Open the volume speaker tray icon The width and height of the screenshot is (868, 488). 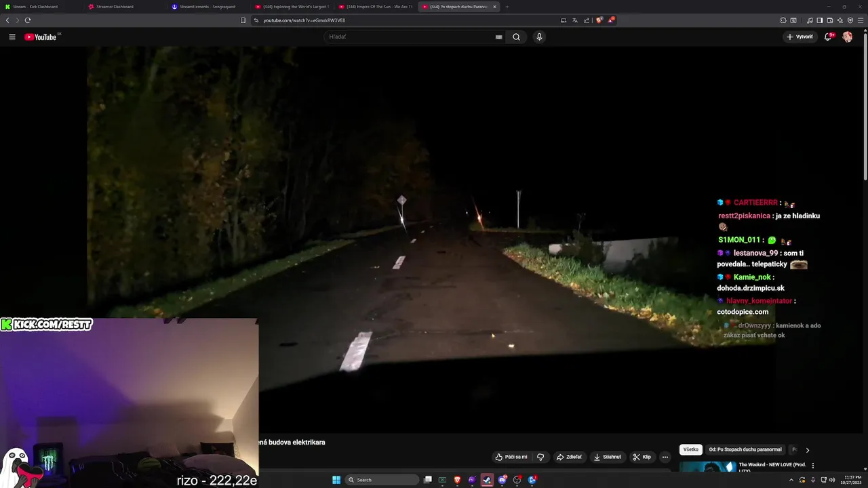(832, 480)
